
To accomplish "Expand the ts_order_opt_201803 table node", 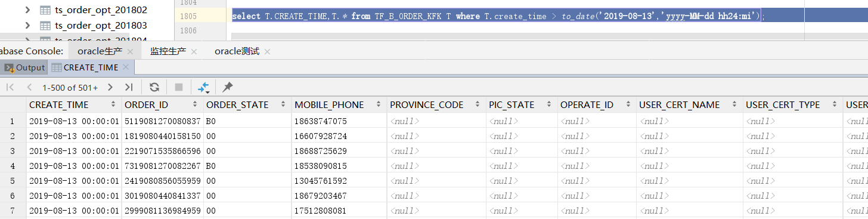I will point(27,26).
